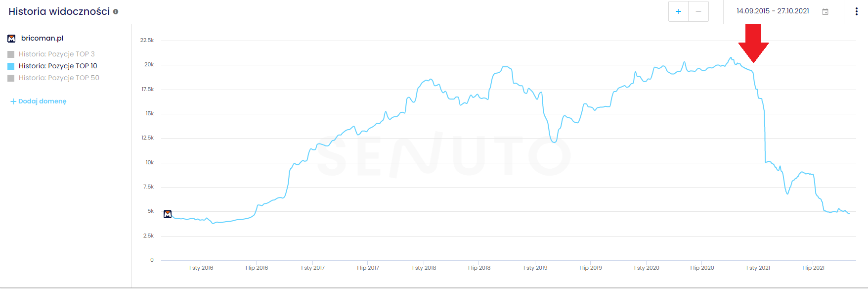This screenshot has height=289, width=868.
Task: Click the Historia: Pozycje TOP 10 label
Action: click(58, 66)
